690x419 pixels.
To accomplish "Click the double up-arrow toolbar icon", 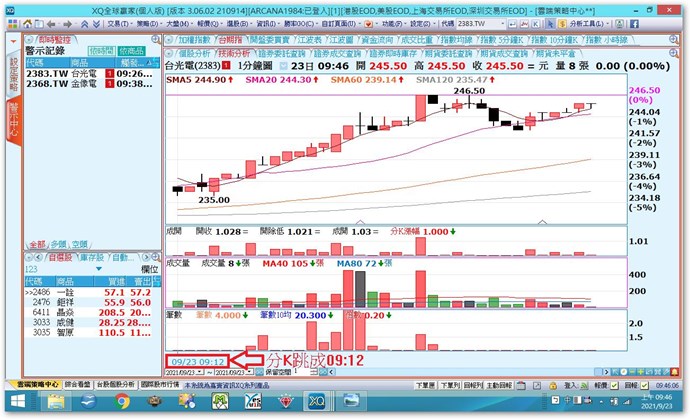I will pos(84,24).
